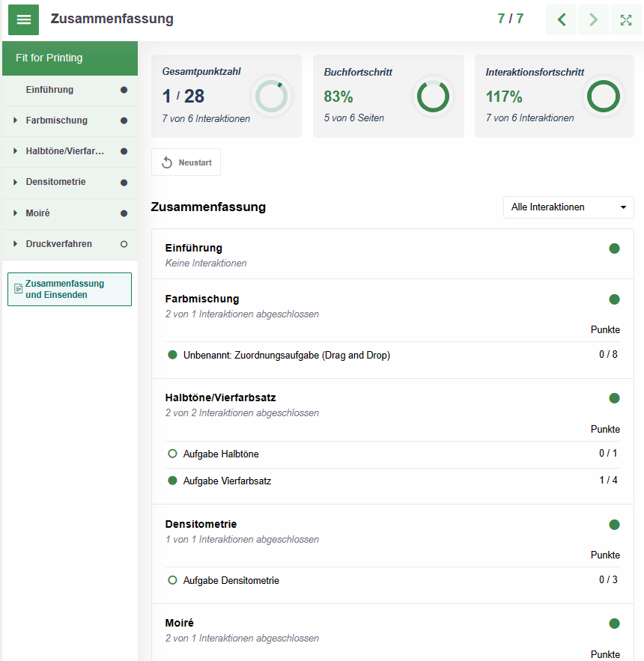Click the 83% book progress value
The width and height of the screenshot is (644, 661).
tap(338, 97)
